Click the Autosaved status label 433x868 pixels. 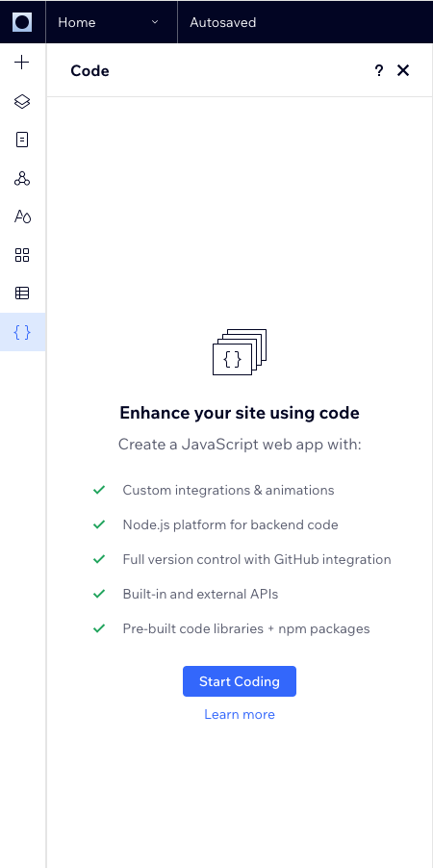(222, 22)
